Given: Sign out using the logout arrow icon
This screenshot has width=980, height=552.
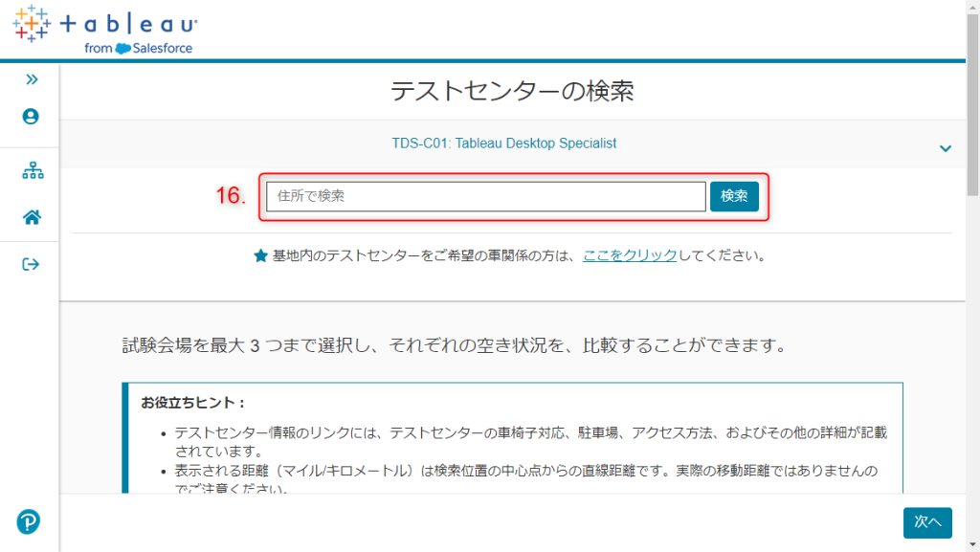Looking at the screenshot, I should coord(31,264).
